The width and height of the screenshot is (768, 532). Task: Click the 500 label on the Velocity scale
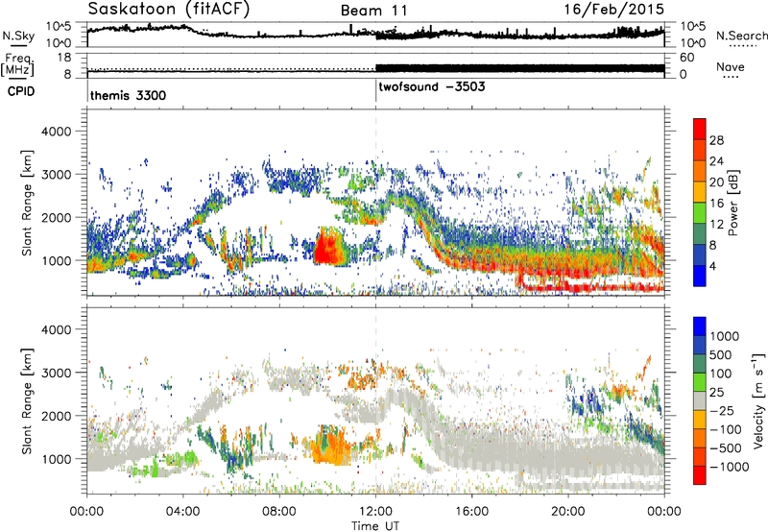coord(721,355)
